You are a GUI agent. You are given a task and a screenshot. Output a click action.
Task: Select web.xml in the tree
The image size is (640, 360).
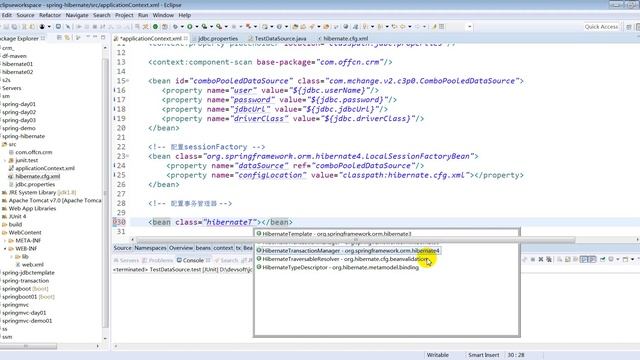33,264
